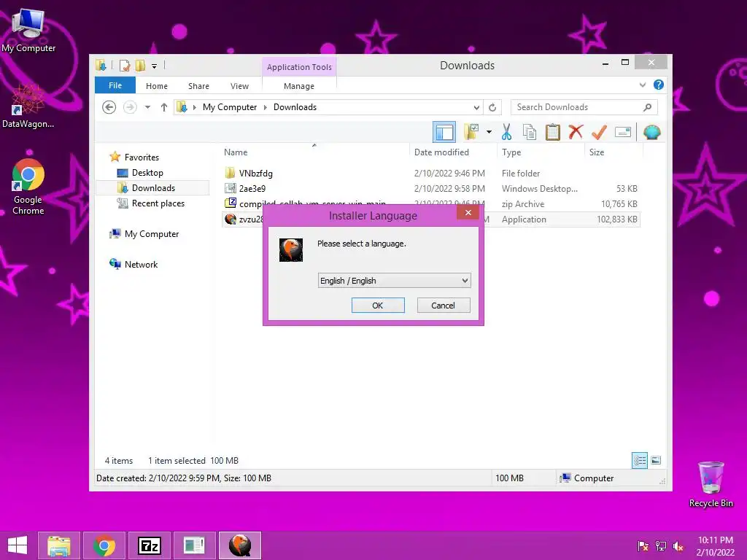Switch to the Home ribbon tab
747x560 pixels.
tap(157, 86)
